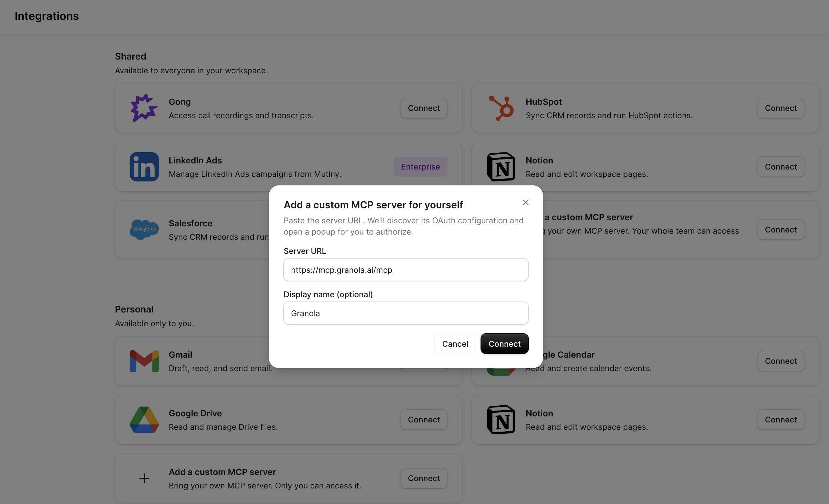Screen dimensions: 829x504
Task: Connect the Google Calendar integration
Action: click(x=781, y=361)
